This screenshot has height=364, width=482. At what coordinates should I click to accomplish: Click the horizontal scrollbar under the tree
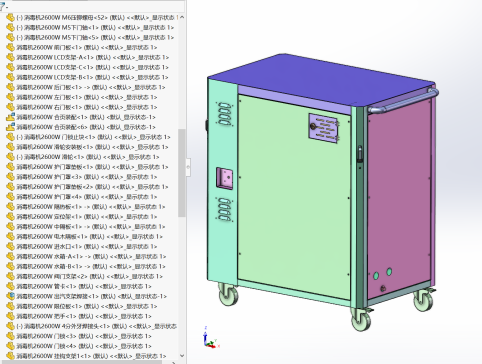pos(81,362)
